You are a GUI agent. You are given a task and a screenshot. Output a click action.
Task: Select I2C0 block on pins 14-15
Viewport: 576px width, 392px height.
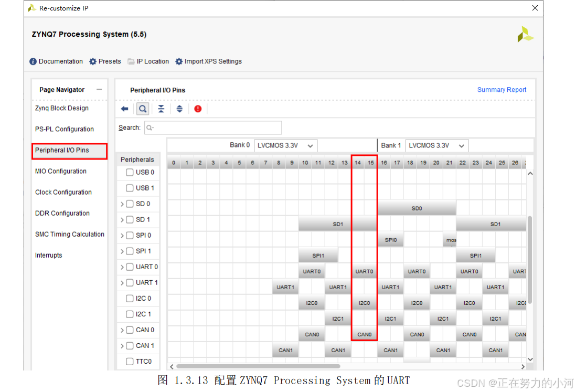[x=364, y=303]
